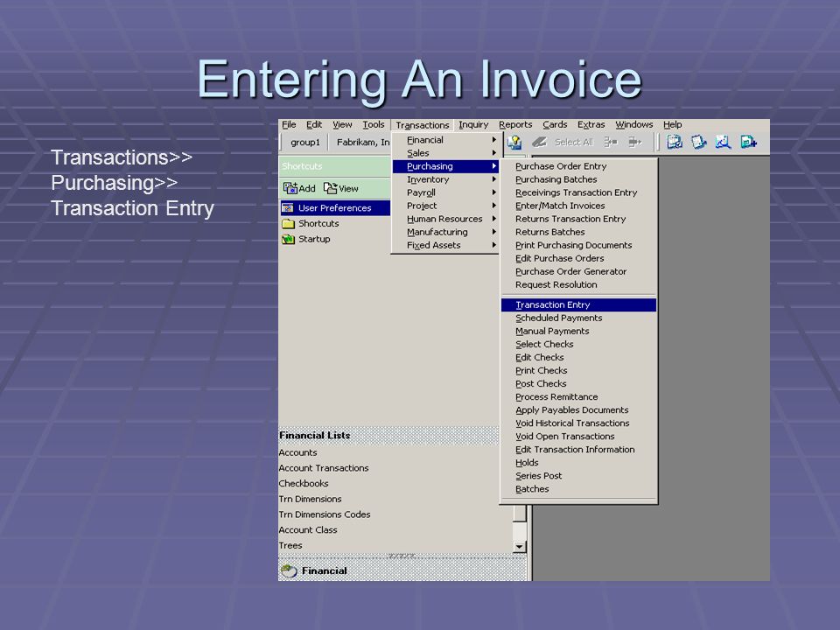Click the View shortcut icon
The height and width of the screenshot is (630, 840).
pyautogui.click(x=330, y=188)
